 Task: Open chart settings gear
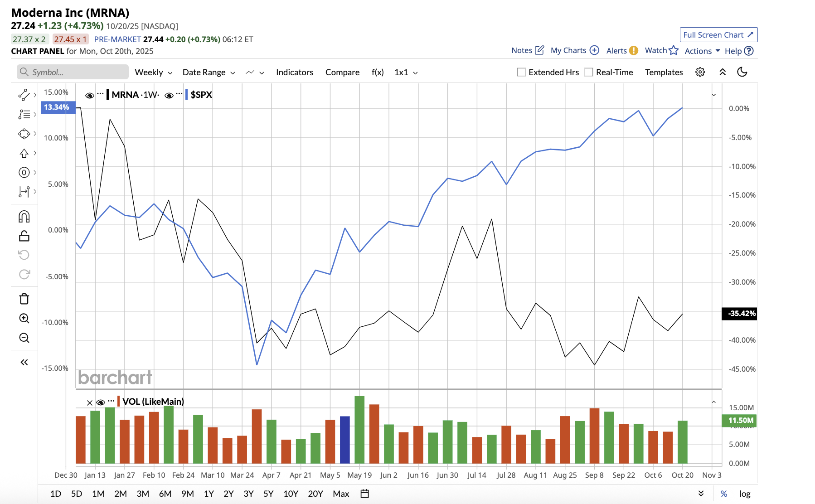700,72
